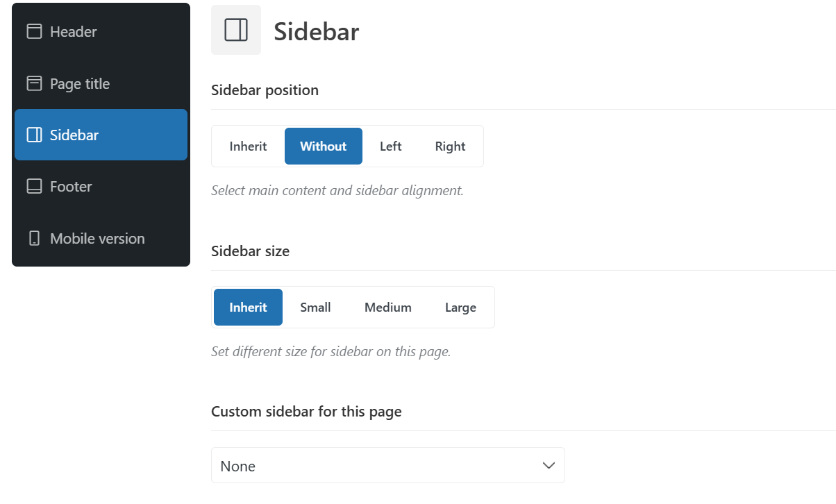Image resolution: width=836 pixels, height=504 pixels.
Task: Open the Header settings tab
Action: coord(101,31)
